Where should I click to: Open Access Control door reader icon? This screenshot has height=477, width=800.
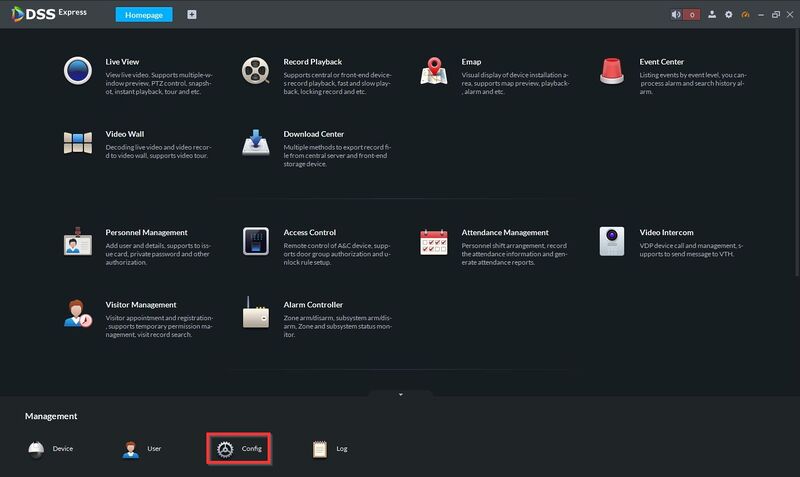[256, 241]
